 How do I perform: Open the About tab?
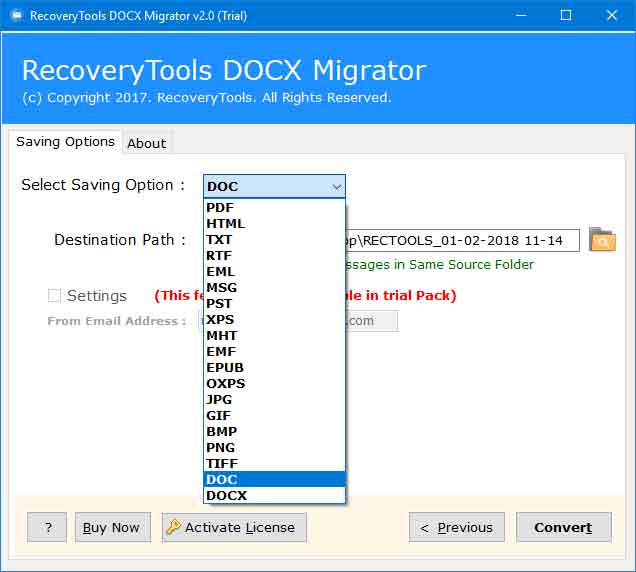(147, 143)
